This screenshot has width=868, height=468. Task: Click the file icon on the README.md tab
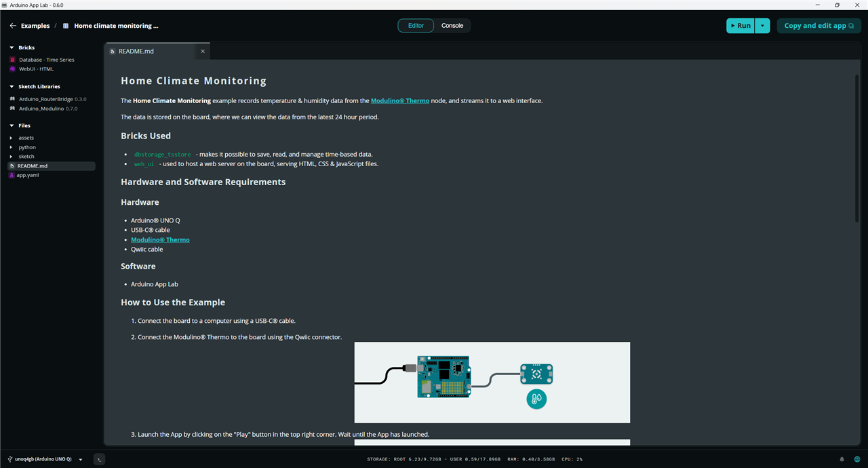click(113, 52)
